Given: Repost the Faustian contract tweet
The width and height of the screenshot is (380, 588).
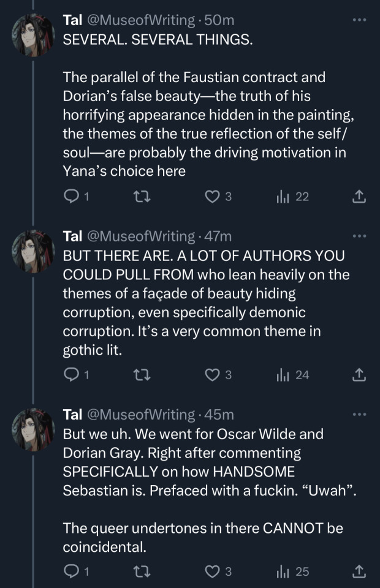Looking at the screenshot, I should pyautogui.click(x=141, y=197).
